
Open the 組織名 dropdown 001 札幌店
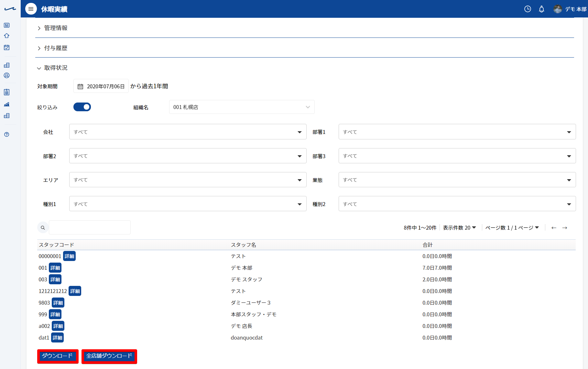point(242,107)
